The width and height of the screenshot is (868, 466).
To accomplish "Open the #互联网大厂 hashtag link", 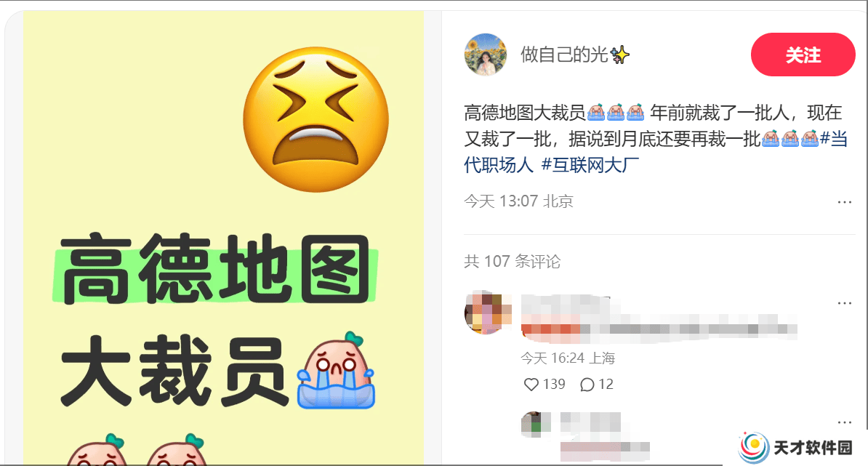I will [590, 164].
